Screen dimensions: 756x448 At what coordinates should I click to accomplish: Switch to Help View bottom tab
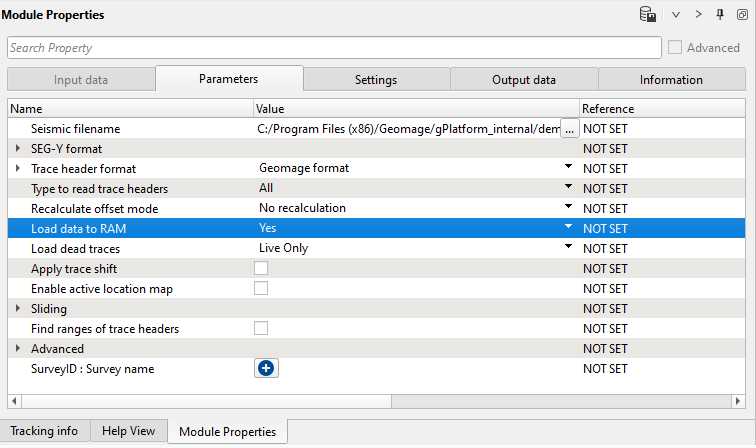point(128,431)
